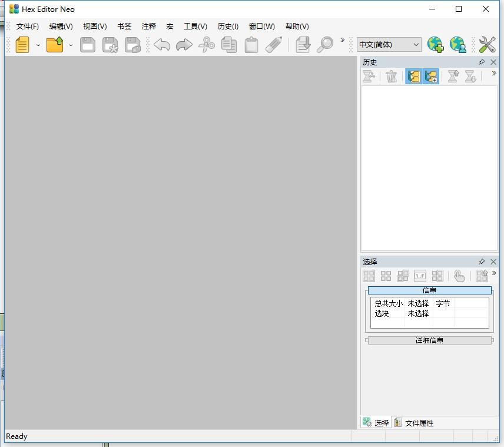Open the 窗口(W) menu
Image resolution: width=504 pixels, height=447 pixels.
coord(262,27)
